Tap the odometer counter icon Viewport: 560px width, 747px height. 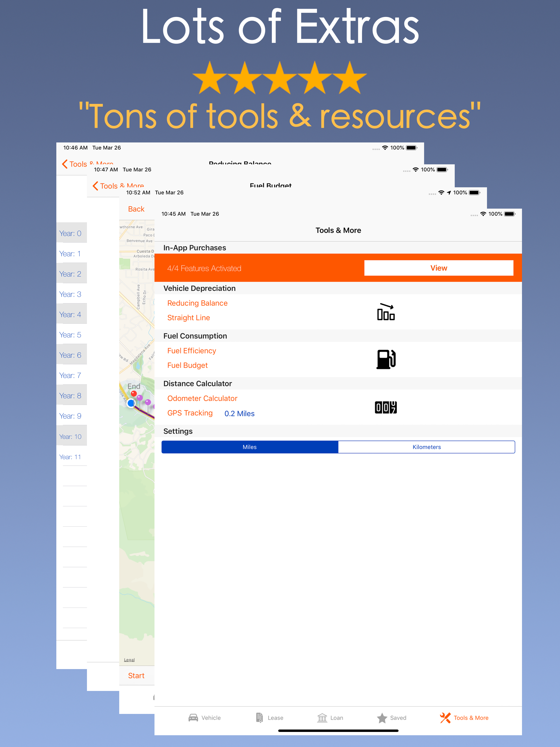(x=386, y=407)
